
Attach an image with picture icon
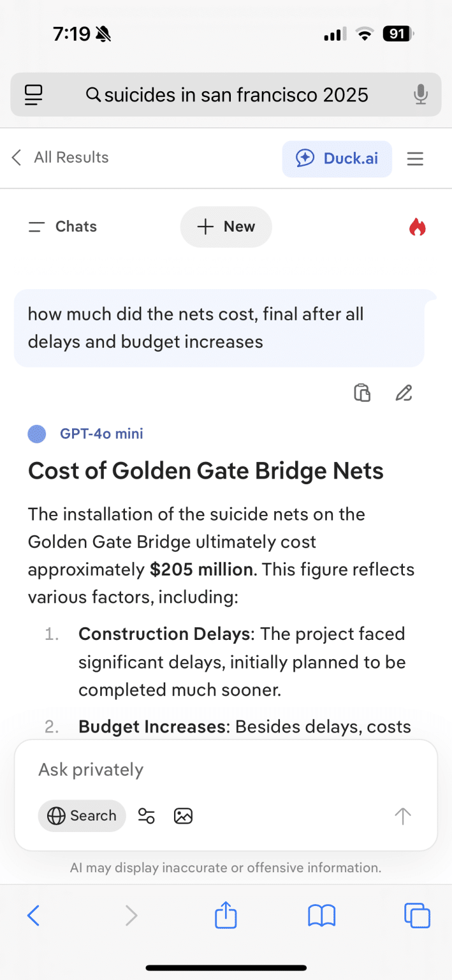183,815
